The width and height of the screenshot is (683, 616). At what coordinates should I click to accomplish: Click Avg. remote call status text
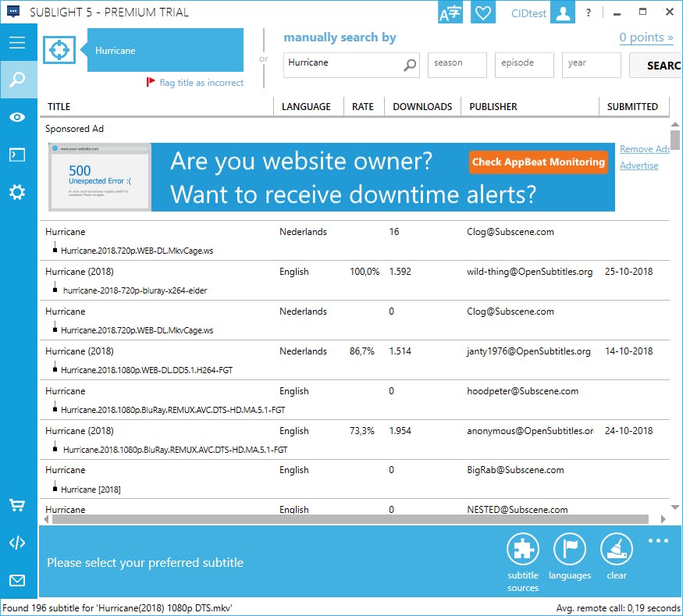pos(617,607)
